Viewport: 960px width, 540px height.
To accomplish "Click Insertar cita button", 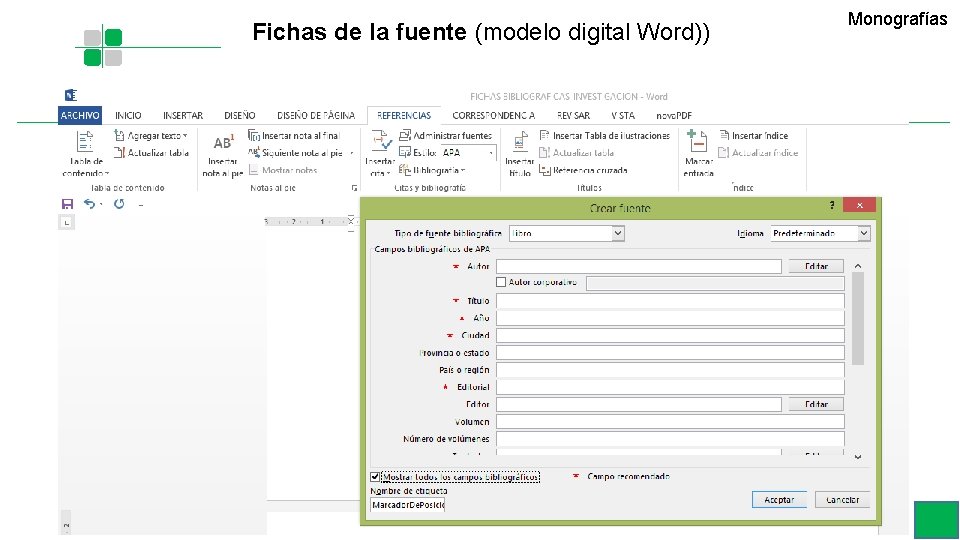I will click(x=380, y=154).
